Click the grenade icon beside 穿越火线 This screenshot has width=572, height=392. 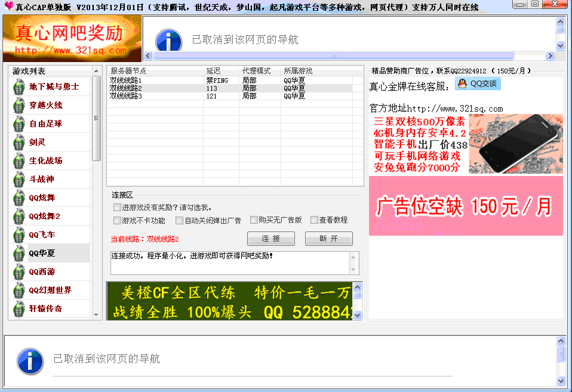pyautogui.click(x=20, y=106)
